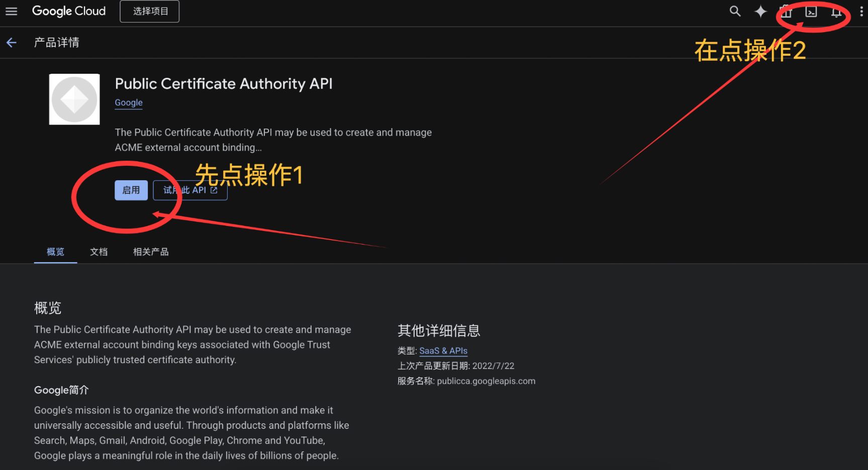Click the 试用此 API button
Image resolution: width=868 pixels, height=470 pixels.
190,190
